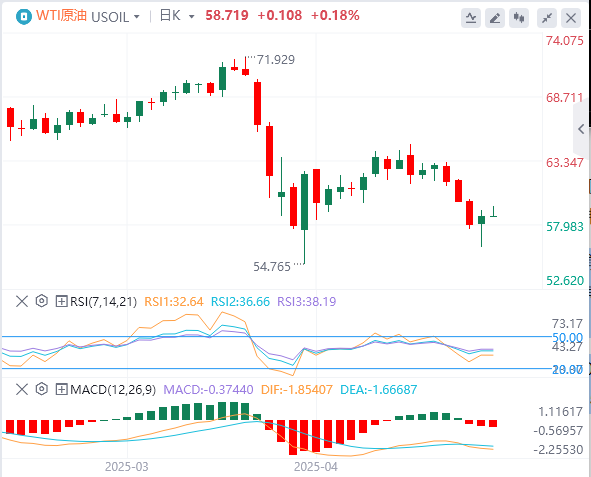591x477 pixels.
Task: Click the -2.25530 MACD axis label
Action: pos(558,449)
